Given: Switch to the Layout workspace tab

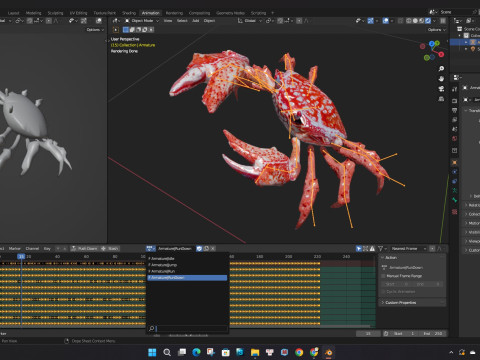Looking at the screenshot, I should 13,13.
